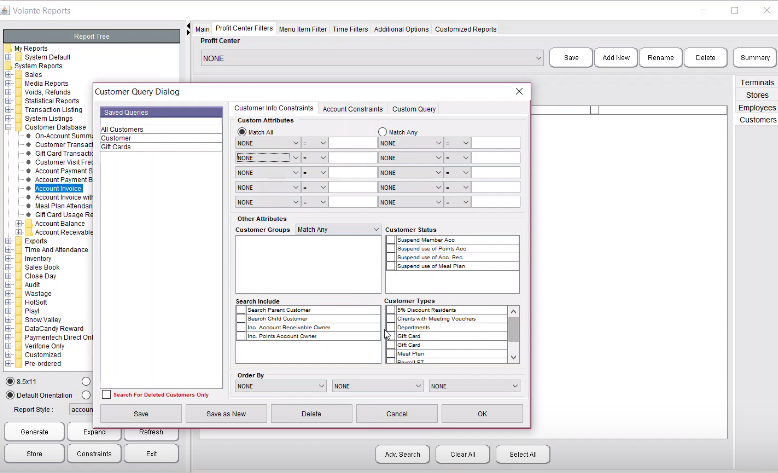Image resolution: width=778 pixels, height=473 pixels.
Task: Check Search Parent Customer option
Action: 240,311
